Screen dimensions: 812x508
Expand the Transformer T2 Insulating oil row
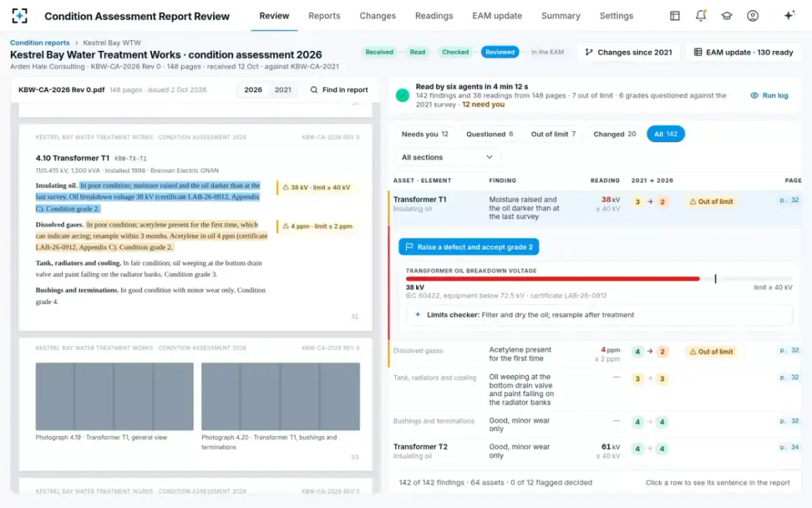[x=595, y=451]
